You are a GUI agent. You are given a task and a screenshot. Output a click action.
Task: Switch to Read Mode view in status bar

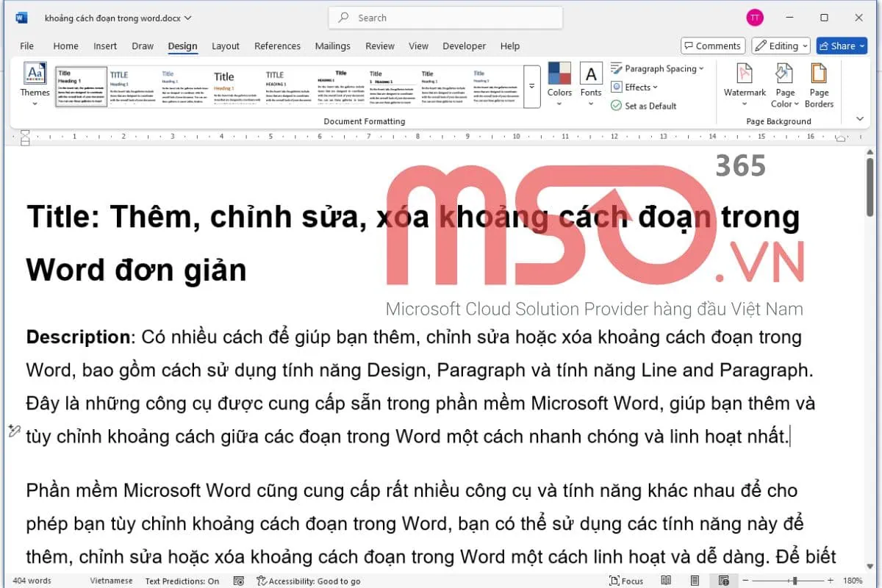(666, 581)
